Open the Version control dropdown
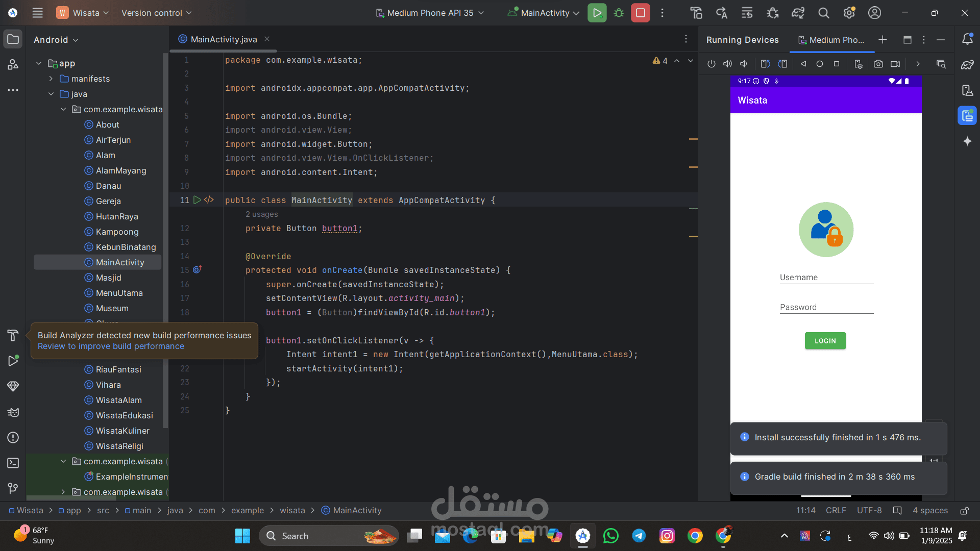The height and width of the screenshot is (551, 980). tap(156, 13)
